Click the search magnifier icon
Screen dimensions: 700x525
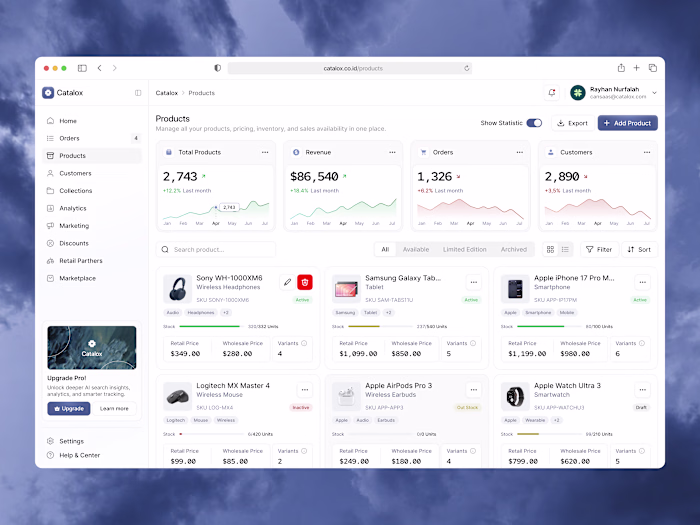(165, 249)
